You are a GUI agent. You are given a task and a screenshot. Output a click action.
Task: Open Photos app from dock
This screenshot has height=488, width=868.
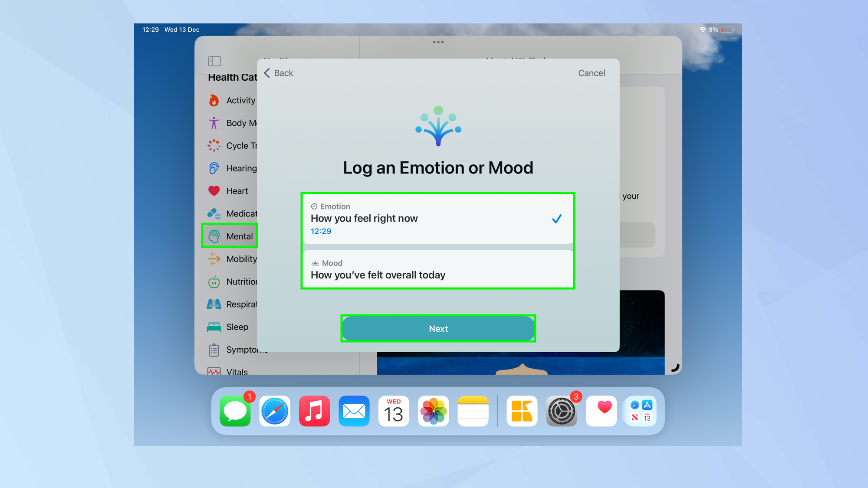434,410
